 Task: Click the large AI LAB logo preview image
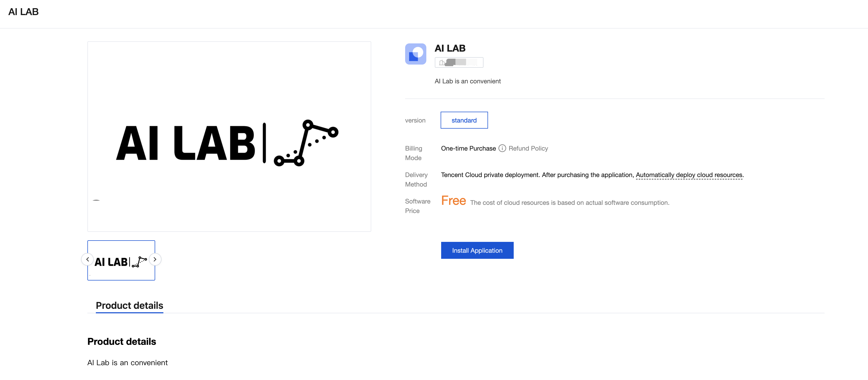coord(229,137)
